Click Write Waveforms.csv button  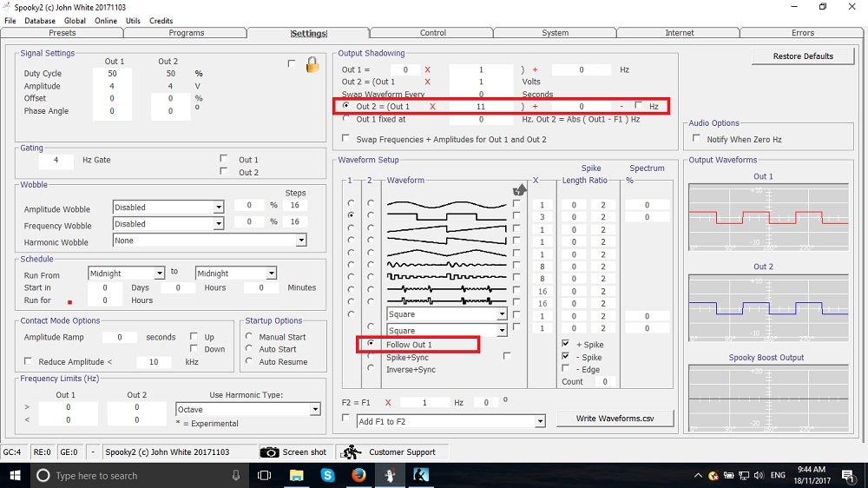[x=615, y=419]
